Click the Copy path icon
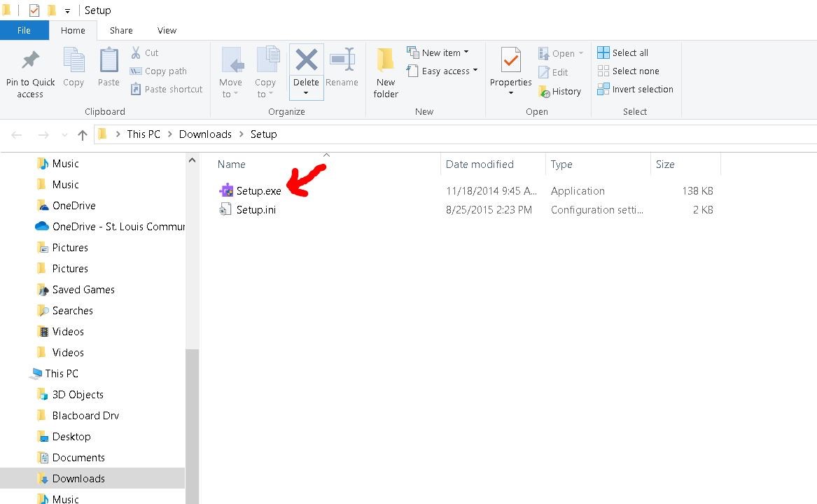 click(x=158, y=71)
